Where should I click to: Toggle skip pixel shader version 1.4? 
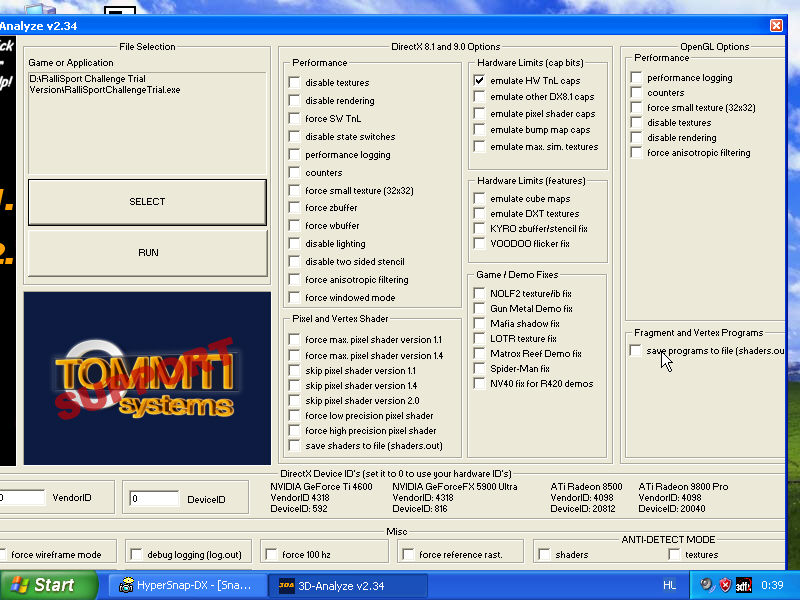pos(294,385)
